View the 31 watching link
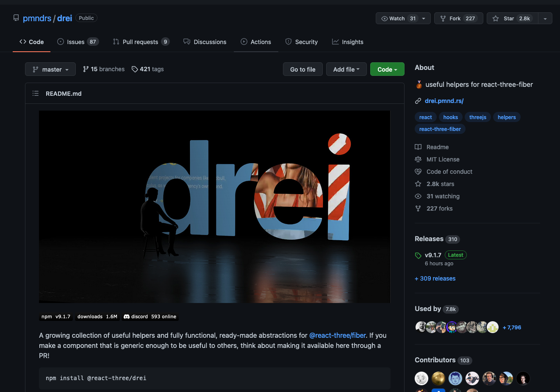 point(443,196)
